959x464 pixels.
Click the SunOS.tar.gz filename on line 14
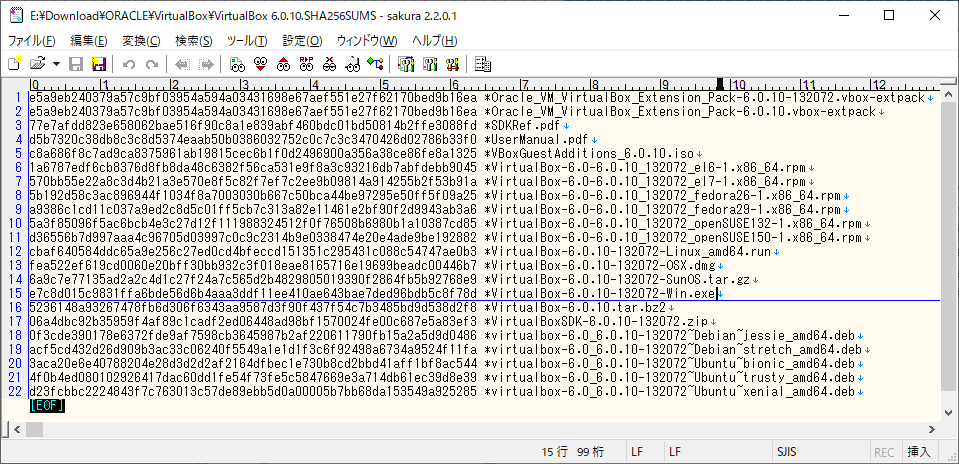coord(617,280)
